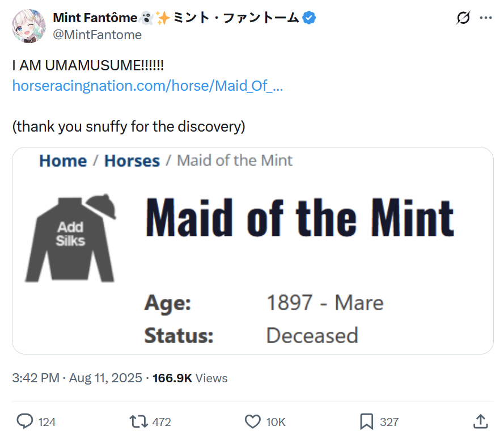Click the Grok slashed-circle icon
Viewport: 504px width, 439px height.
coord(463,18)
